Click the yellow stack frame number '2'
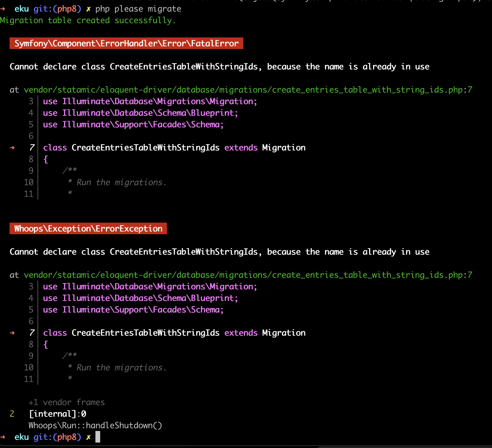This screenshot has width=492, height=448. (12, 414)
